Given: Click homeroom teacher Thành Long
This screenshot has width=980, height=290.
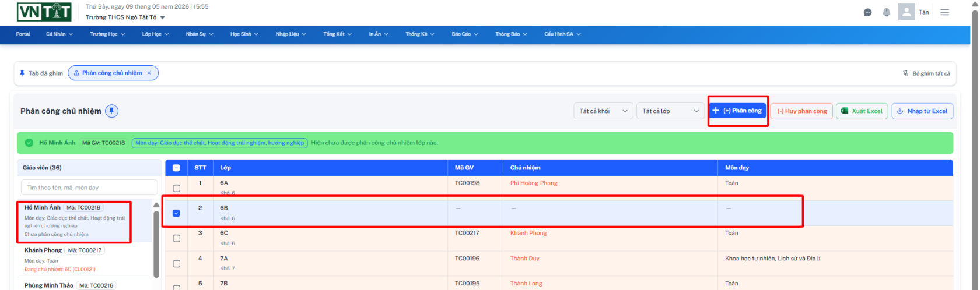Looking at the screenshot, I should pos(526,284).
